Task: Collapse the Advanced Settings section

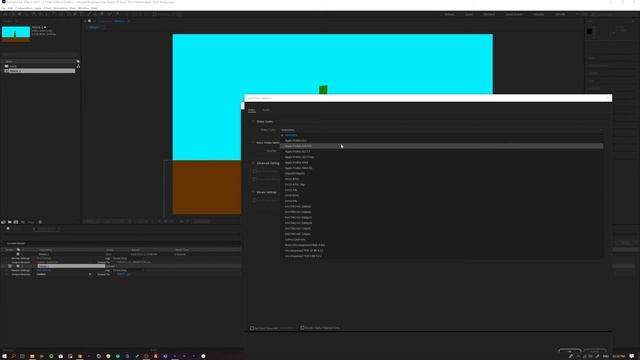Action: 253,163
